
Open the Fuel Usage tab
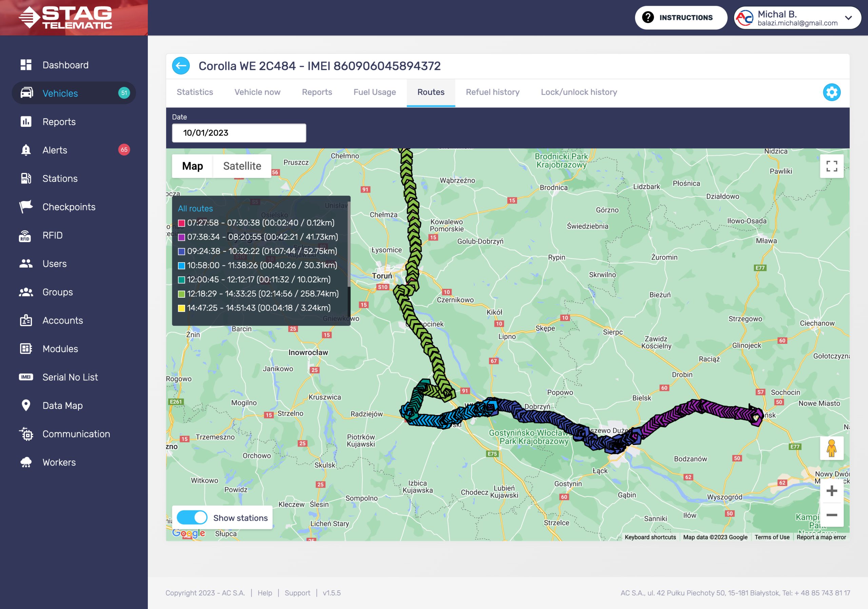click(x=375, y=92)
